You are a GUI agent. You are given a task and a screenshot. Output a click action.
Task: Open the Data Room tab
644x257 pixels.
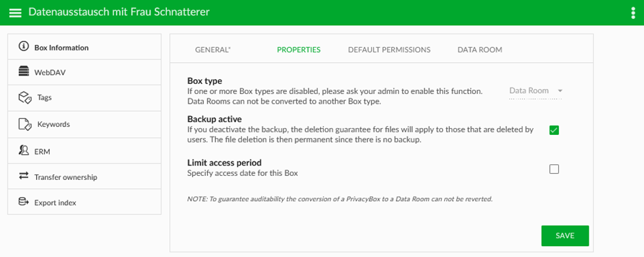[480, 50]
